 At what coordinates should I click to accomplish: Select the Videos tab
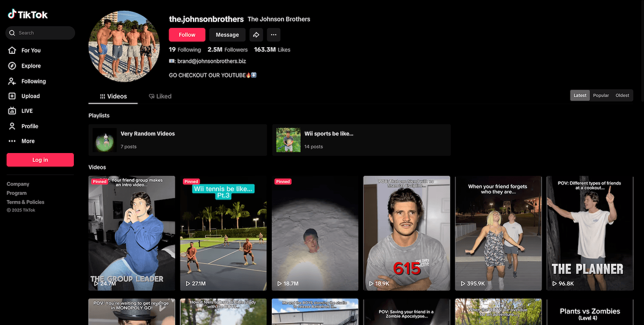pos(113,96)
